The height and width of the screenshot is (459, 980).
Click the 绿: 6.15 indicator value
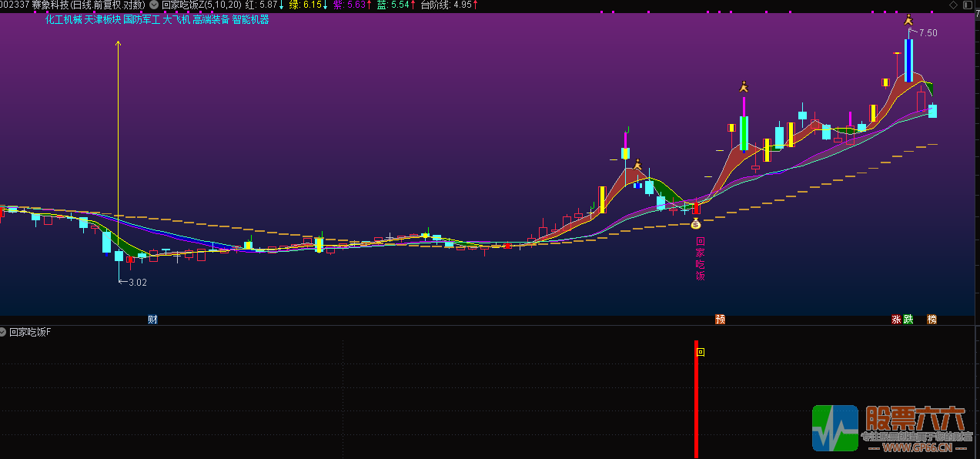[x=309, y=5]
